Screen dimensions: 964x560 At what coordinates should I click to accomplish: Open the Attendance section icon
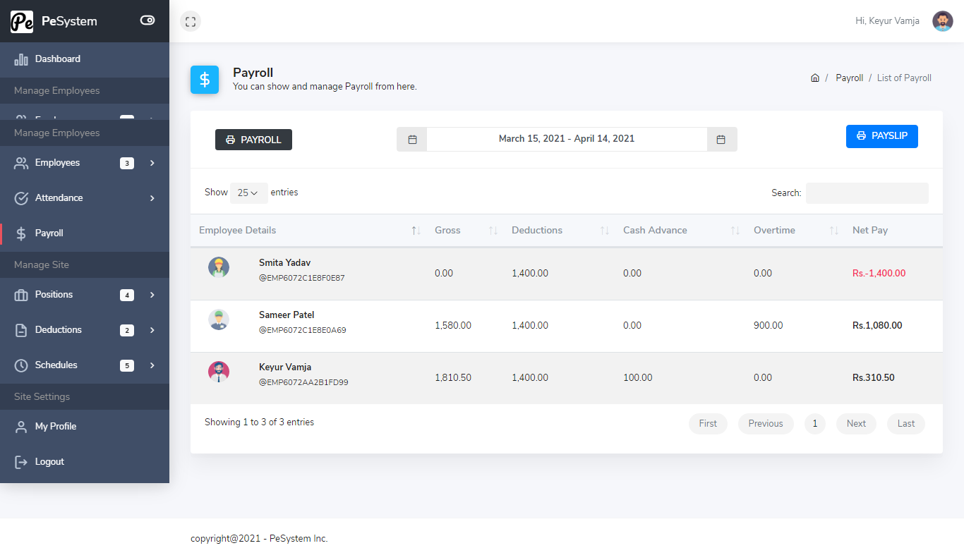(22, 197)
